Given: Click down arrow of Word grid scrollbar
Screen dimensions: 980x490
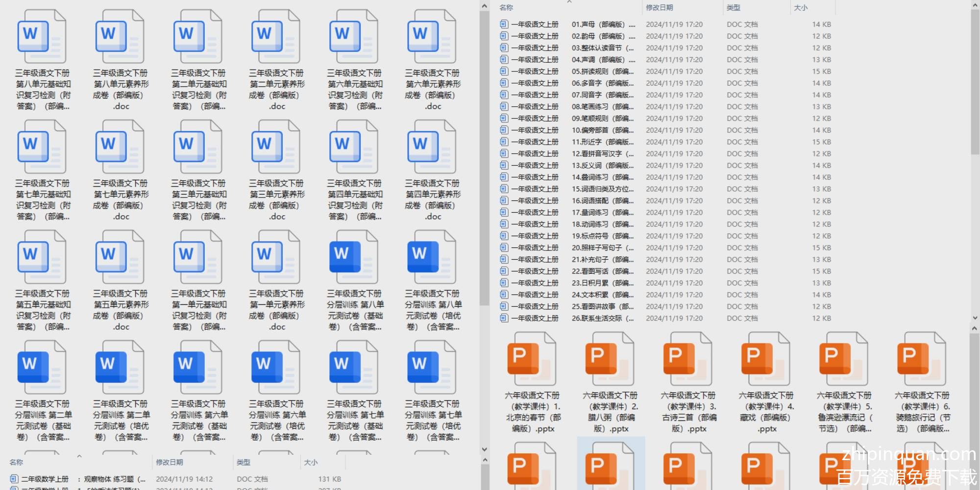Looking at the screenshot, I should pos(485,449).
